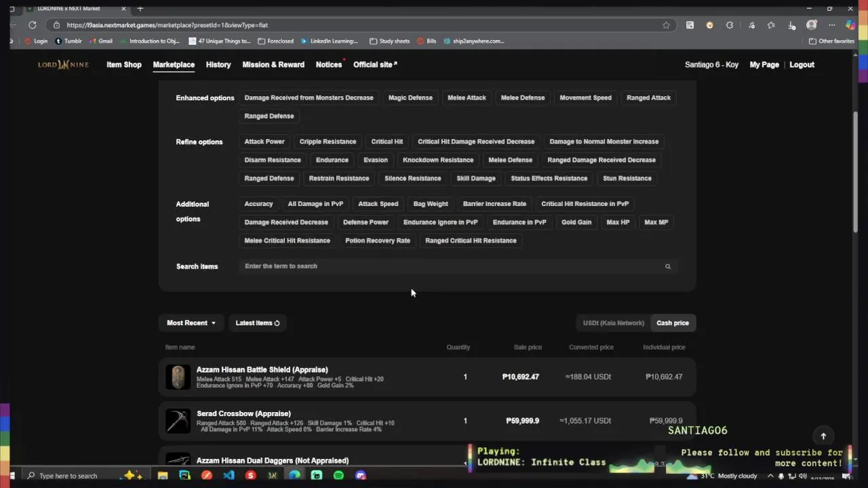Open the History tab
Viewport: 868px width, 488px height.
tap(218, 64)
